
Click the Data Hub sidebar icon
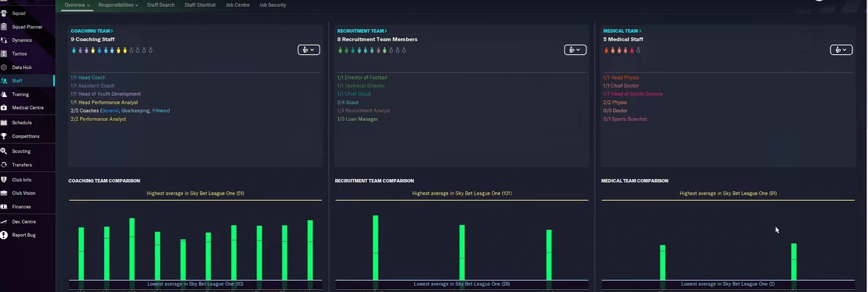[x=4, y=67]
